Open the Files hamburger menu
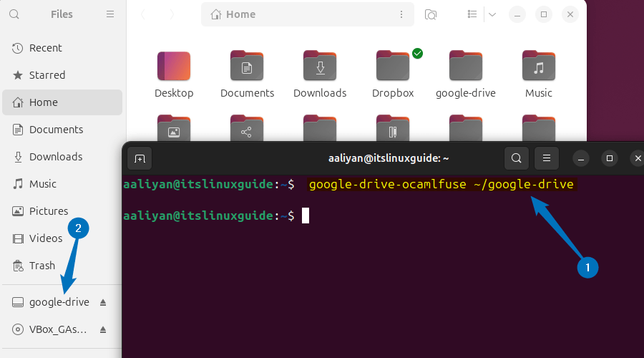644x358 pixels. click(110, 14)
